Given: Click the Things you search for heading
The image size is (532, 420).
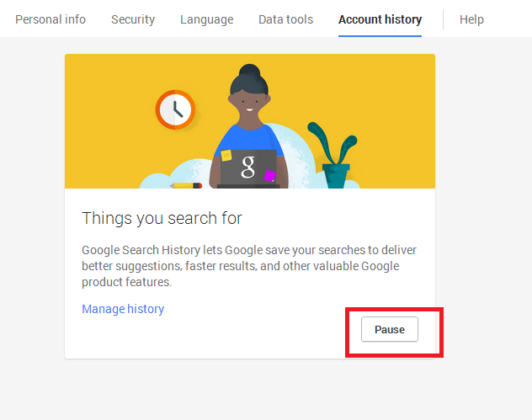Looking at the screenshot, I should (x=162, y=218).
